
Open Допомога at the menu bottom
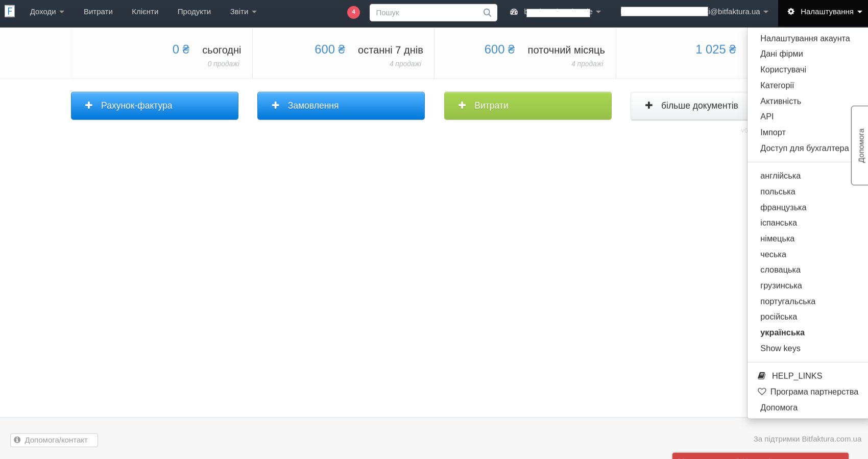tap(779, 407)
